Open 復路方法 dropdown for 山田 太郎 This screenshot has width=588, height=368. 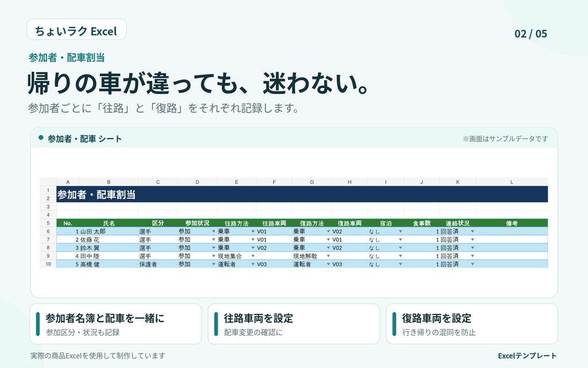(328, 232)
